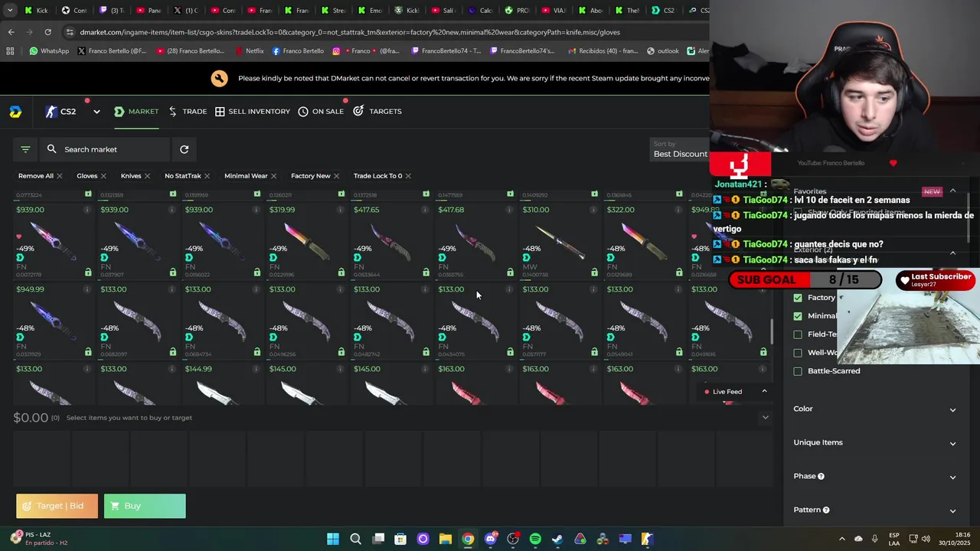980x551 pixels.
Task: Check the Well-Worn exterior checkbox
Action: (798, 353)
